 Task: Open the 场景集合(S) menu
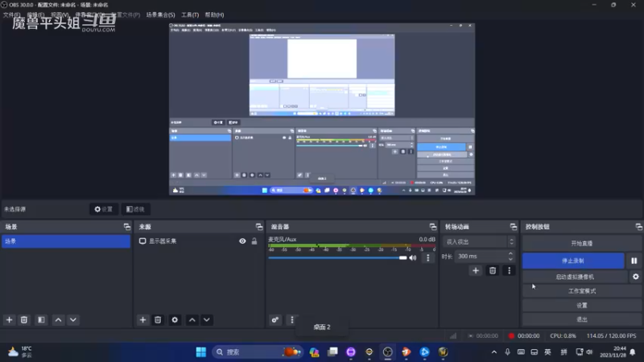(x=160, y=14)
